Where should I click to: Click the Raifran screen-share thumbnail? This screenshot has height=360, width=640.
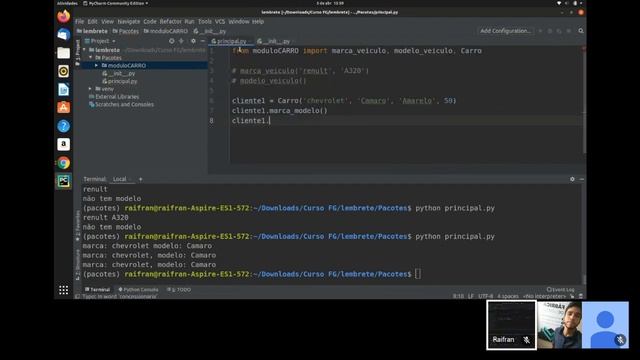click(511, 325)
